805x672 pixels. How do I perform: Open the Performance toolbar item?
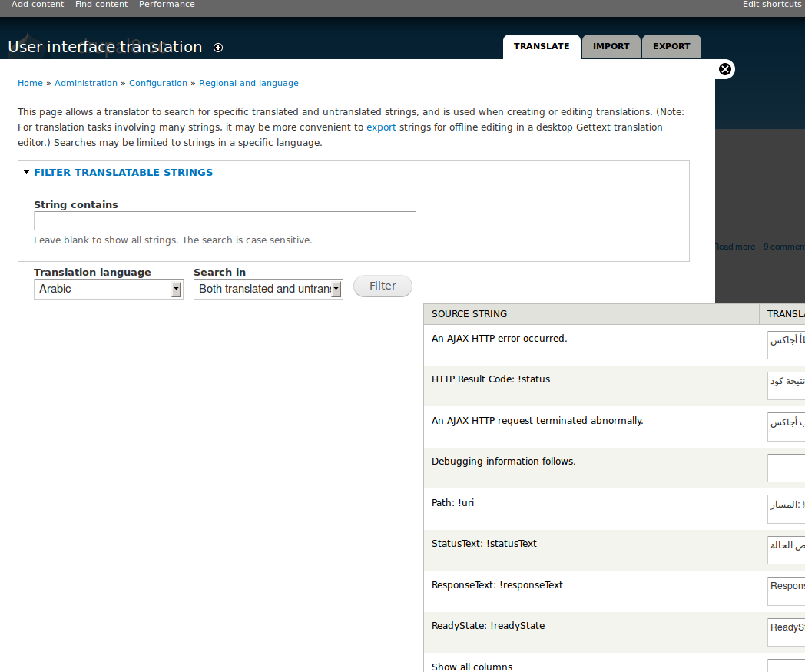pos(167,5)
